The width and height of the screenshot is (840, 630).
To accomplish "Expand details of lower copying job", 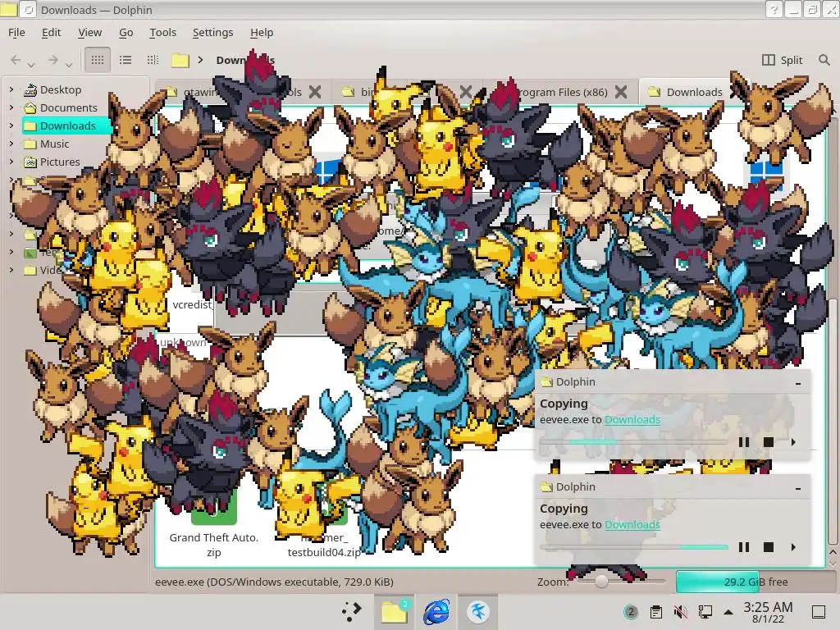I will 793,547.
